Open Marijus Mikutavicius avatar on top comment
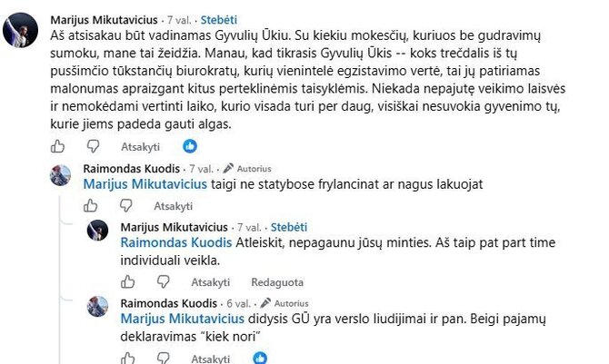 tap(20, 30)
